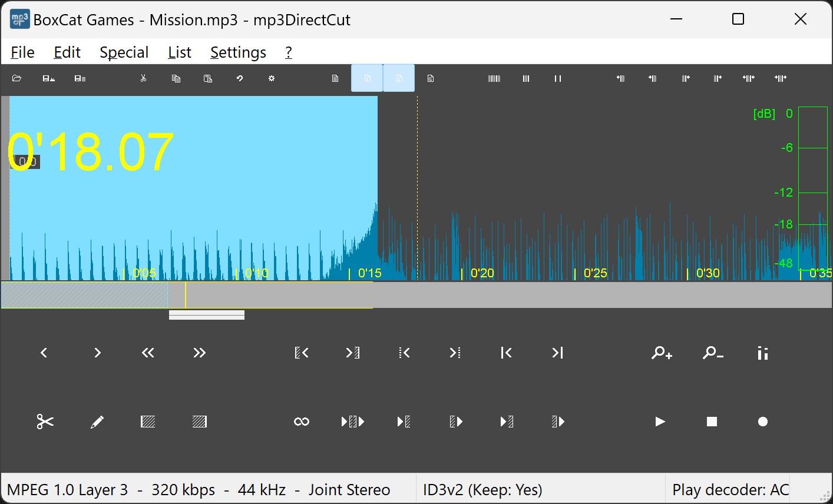Click the two-segment hatched bars toolbar icon

pyautogui.click(x=526, y=78)
